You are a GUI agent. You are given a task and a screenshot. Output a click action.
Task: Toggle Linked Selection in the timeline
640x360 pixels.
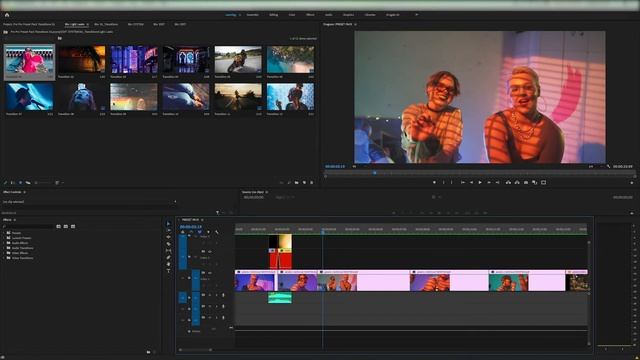[199, 232]
